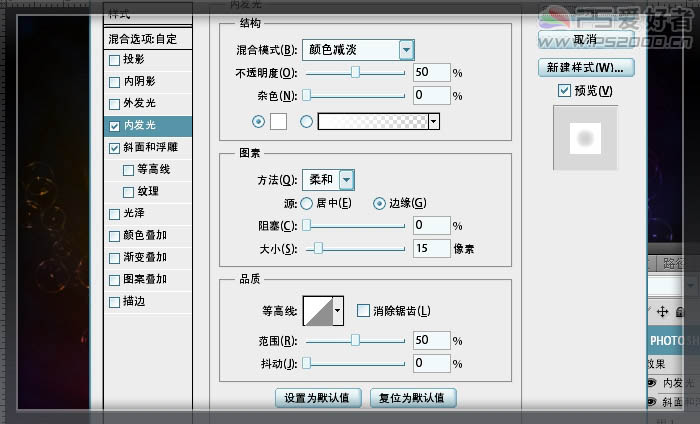Image resolution: width=700 pixels, height=424 pixels.
Task: Click the 新建样式 new style button
Action: coord(585,68)
